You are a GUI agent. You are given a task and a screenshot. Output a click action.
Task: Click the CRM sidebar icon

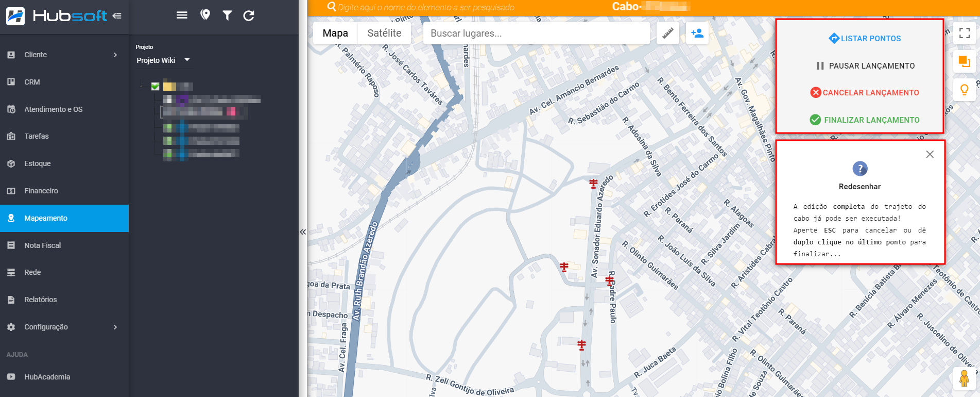pyautogui.click(x=11, y=82)
